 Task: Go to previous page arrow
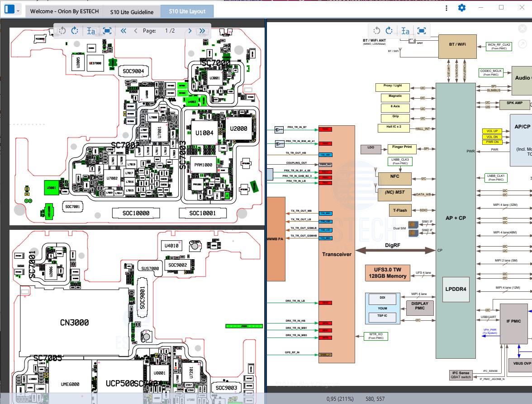click(135, 31)
